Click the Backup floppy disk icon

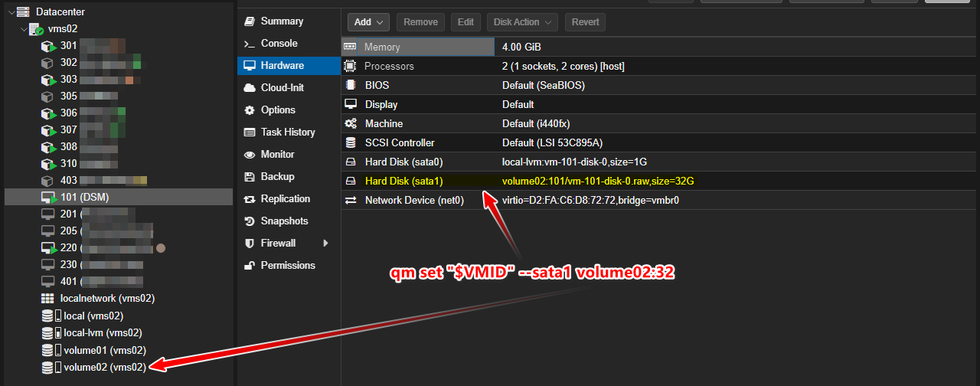pos(249,177)
